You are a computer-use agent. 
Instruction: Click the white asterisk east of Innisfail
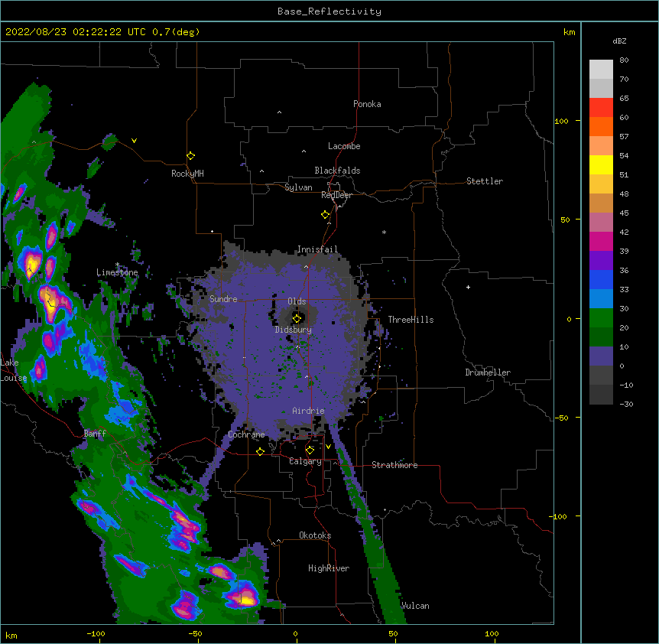pyautogui.click(x=384, y=232)
